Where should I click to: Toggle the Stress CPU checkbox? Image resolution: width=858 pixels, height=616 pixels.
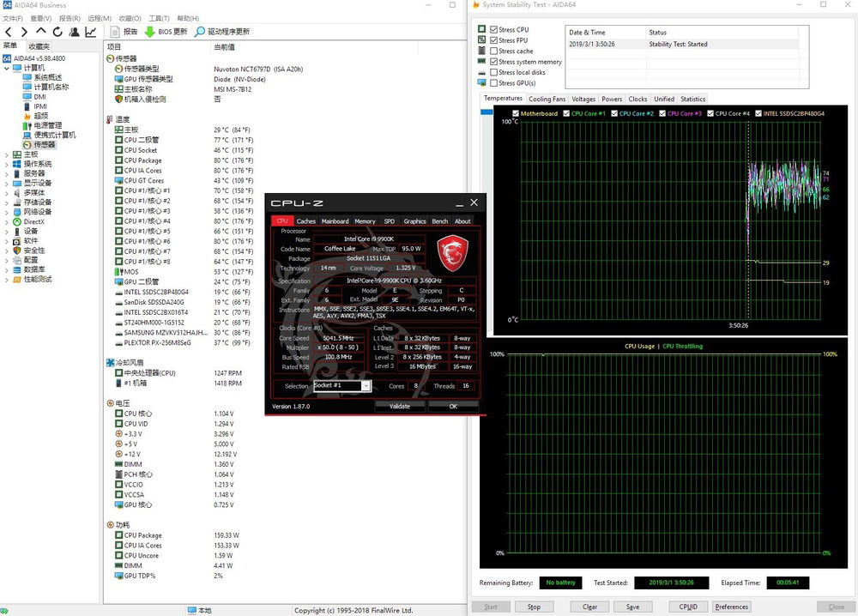coord(493,29)
